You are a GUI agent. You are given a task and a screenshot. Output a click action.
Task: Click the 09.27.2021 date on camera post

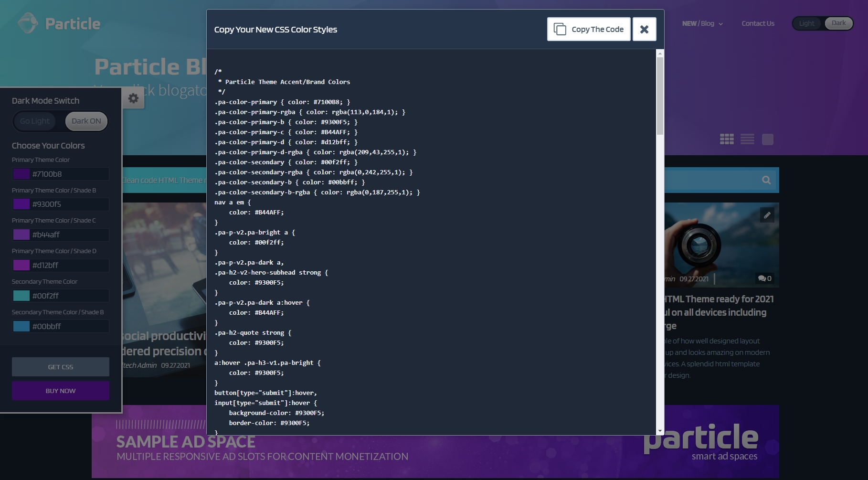point(694,279)
